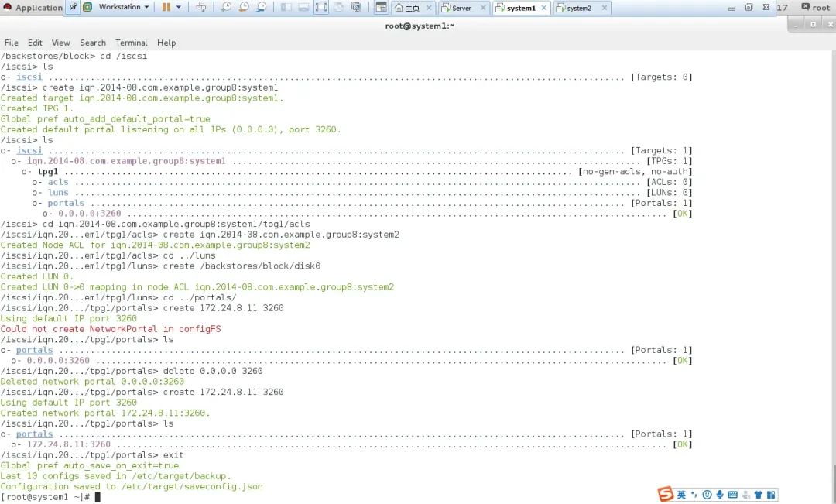The width and height of the screenshot is (836, 504).
Task: Toggle punctuation mode on the Sogou bar
Action: coord(694,495)
